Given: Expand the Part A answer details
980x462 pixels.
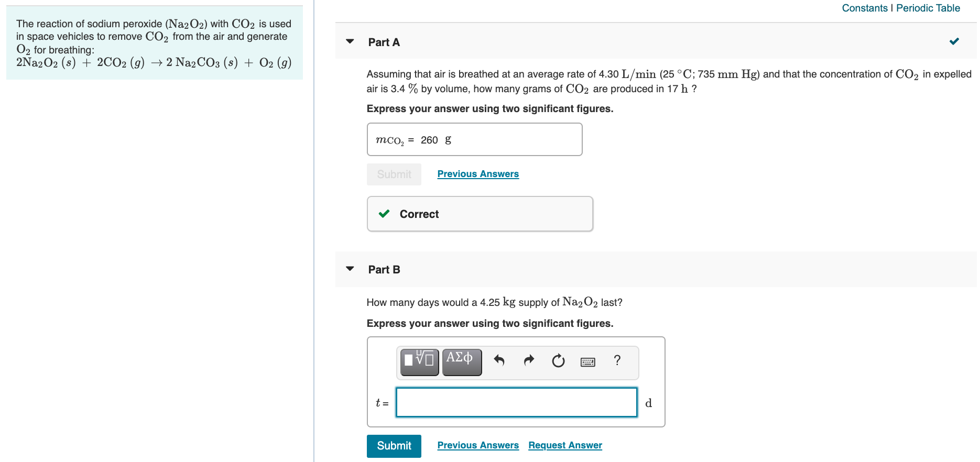Looking at the screenshot, I should pyautogui.click(x=350, y=41).
